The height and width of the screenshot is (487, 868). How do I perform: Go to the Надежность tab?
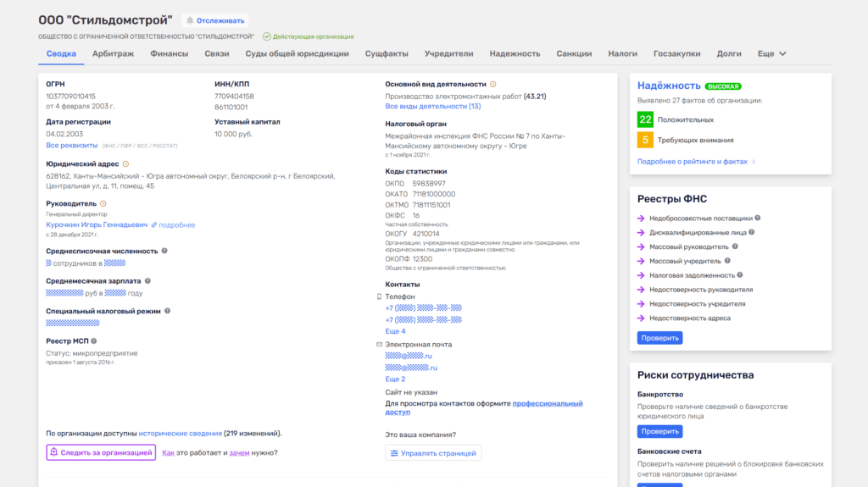(515, 53)
